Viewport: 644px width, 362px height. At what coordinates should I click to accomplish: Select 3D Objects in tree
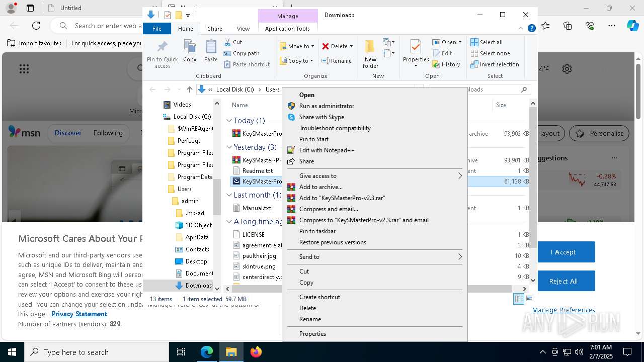[199, 225]
